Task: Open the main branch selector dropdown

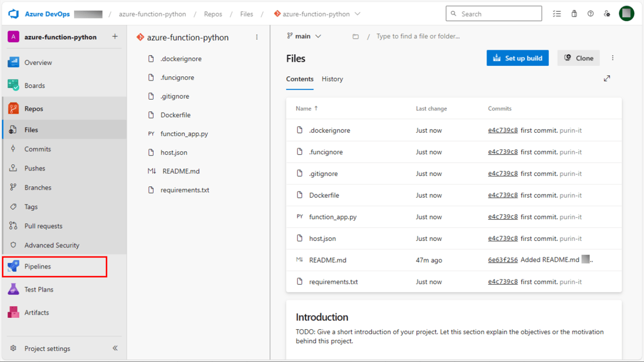Action: click(304, 36)
